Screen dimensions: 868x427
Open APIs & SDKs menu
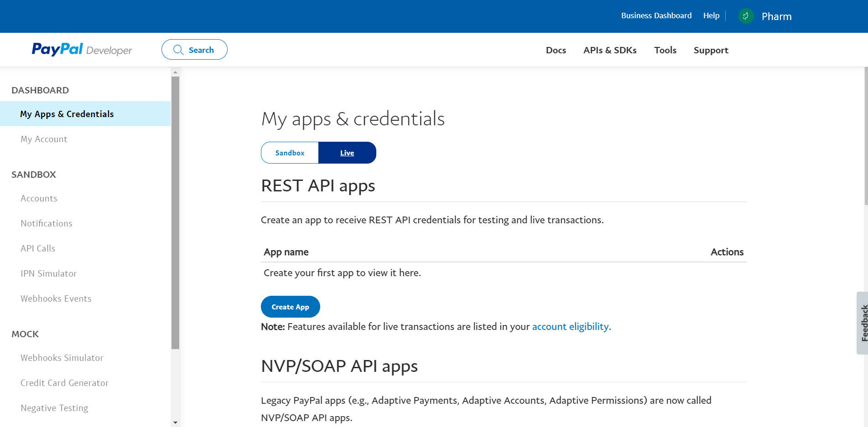coord(610,50)
